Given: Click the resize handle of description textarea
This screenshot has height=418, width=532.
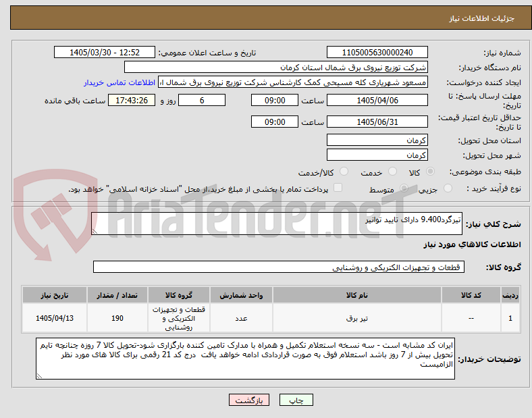Looking at the screenshot, I should point(95,232).
